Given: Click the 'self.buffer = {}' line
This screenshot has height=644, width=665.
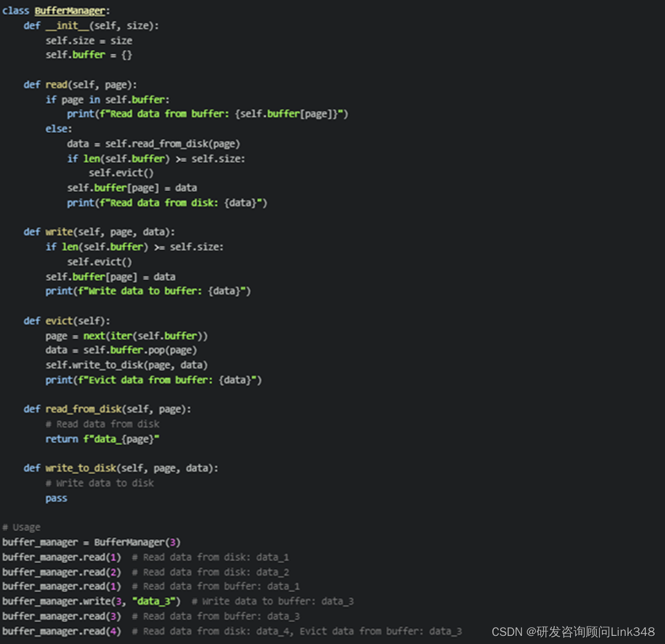Looking at the screenshot, I should point(88,54).
